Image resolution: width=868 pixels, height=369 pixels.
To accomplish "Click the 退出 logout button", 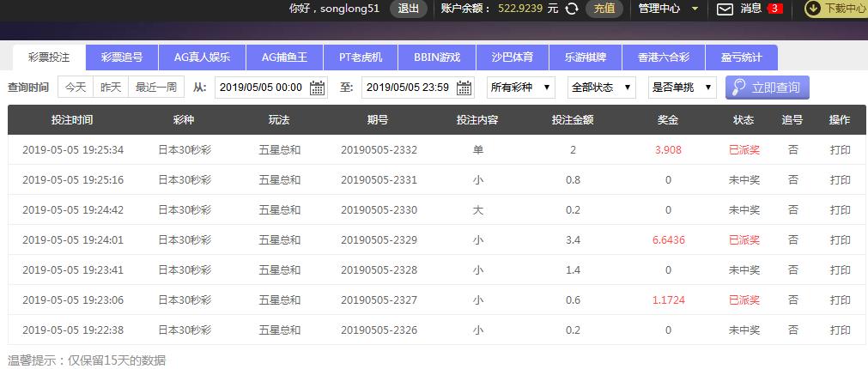I will [409, 9].
